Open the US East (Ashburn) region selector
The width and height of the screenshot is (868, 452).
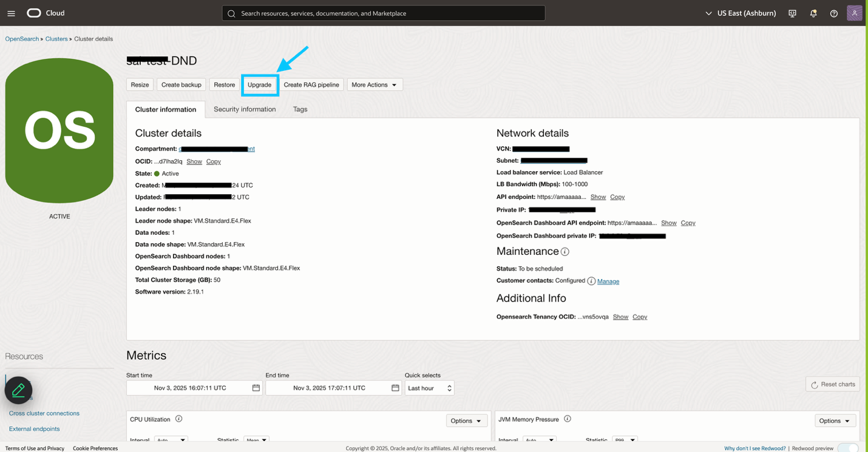pyautogui.click(x=740, y=13)
